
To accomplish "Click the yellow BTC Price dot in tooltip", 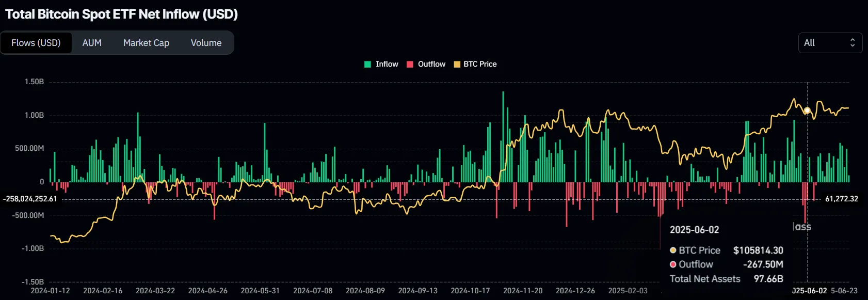I will point(673,250).
